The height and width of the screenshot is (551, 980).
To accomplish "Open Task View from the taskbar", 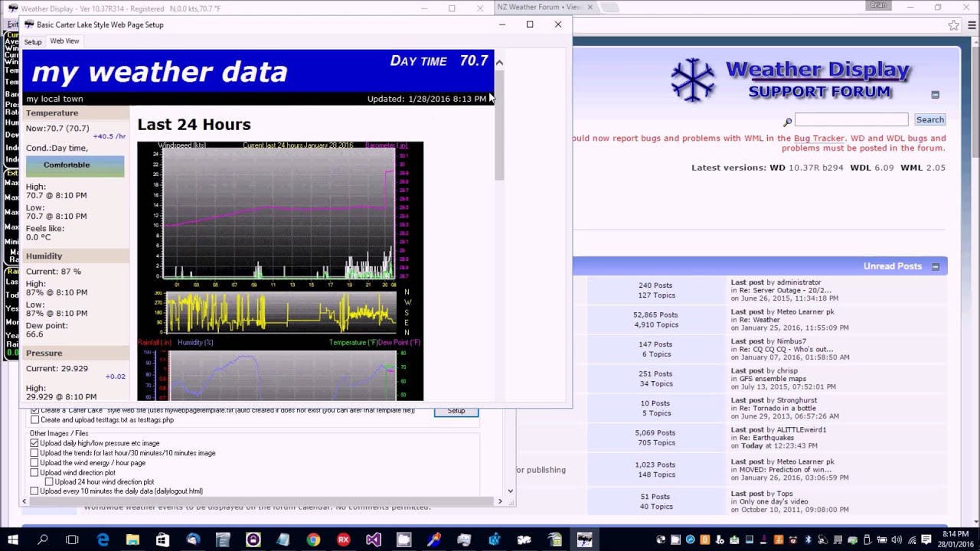I will pos(72,540).
